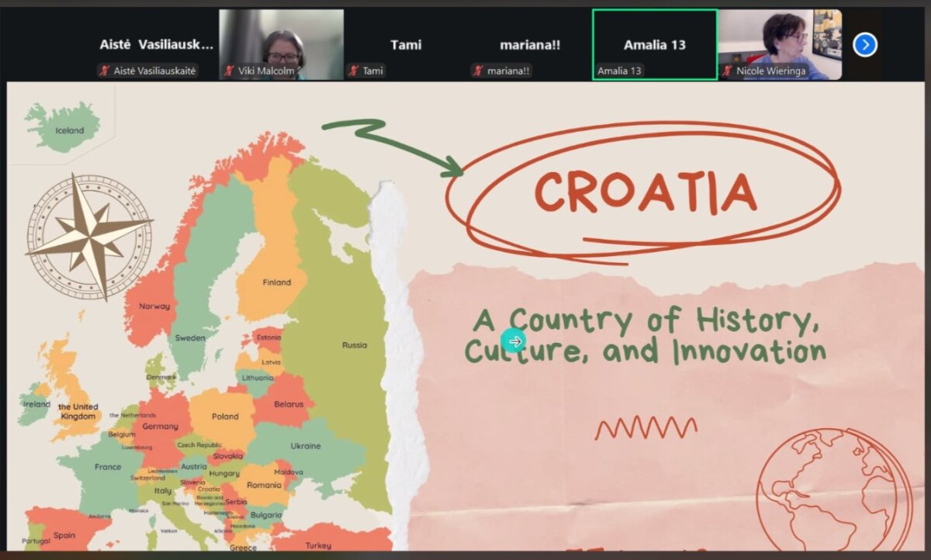Click the teal arrow pointer on the slide
This screenshot has width=931, height=560.
[x=514, y=340]
